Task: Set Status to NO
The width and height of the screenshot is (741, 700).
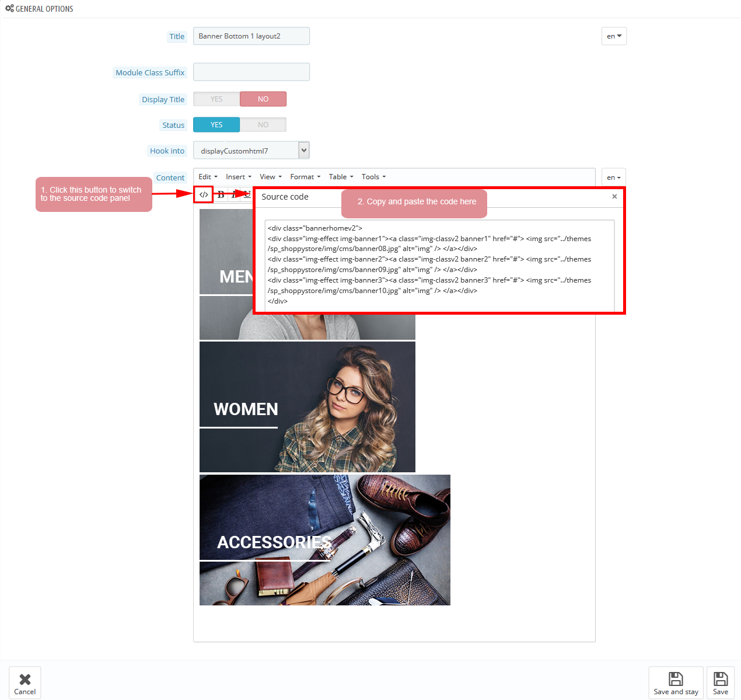Action: (263, 125)
